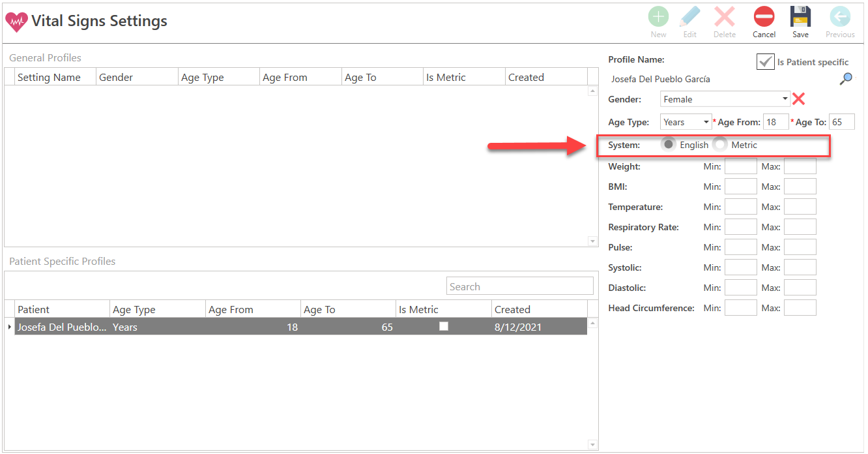This screenshot has height=454, width=868.
Task: Click the heart Vital Signs logo icon
Action: point(16,22)
